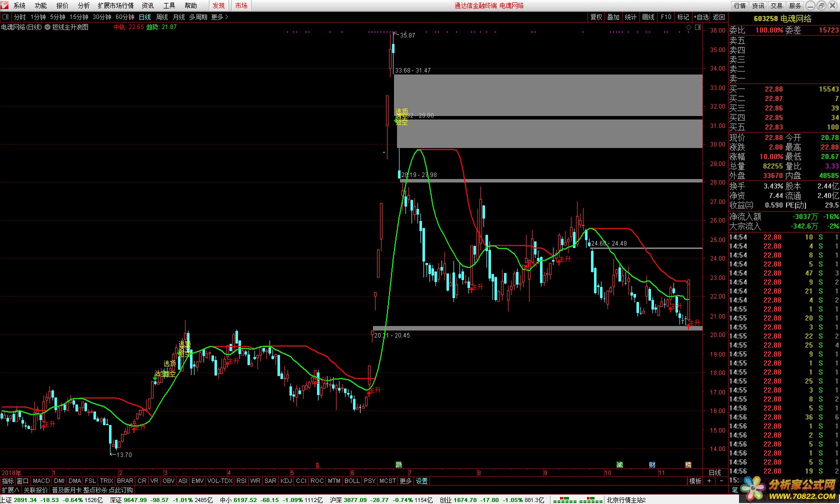The image size is (840, 504).
Task: Expand the 更多 periods dropdown in the top bar
Action: tap(219, 17)
